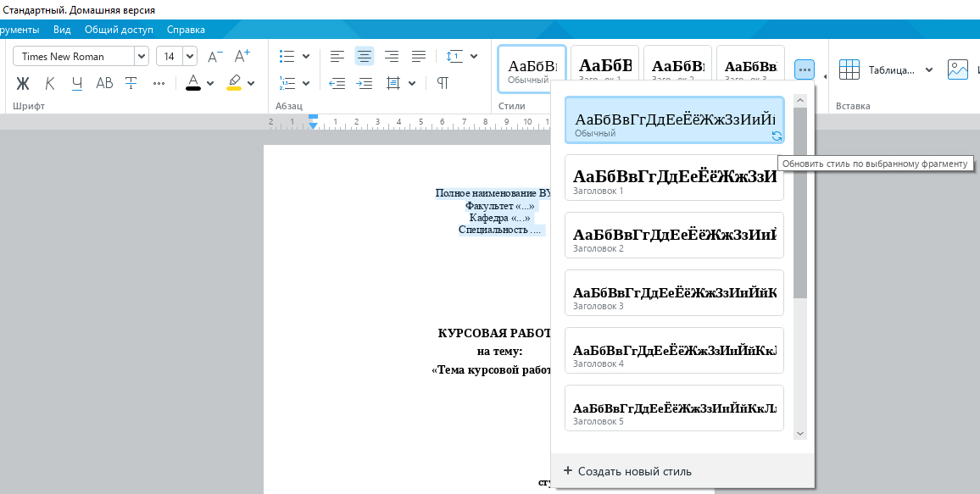Apply black font color
This screenshot has height=494, width=980.
pos(193,83)
